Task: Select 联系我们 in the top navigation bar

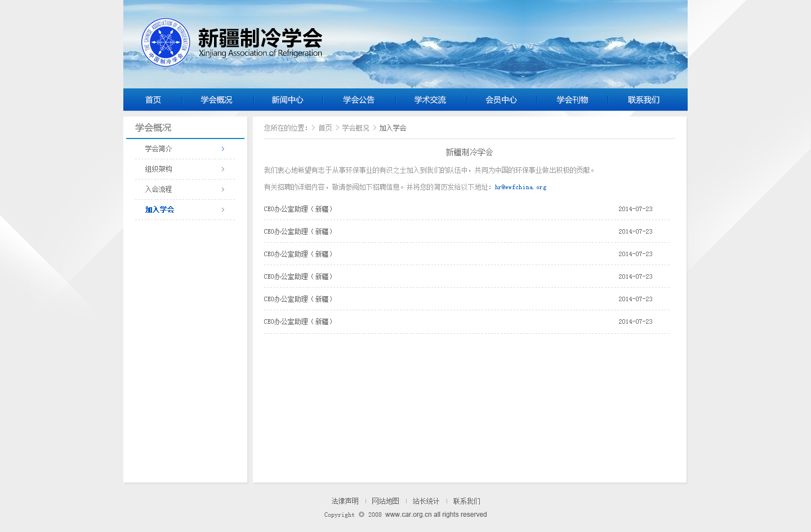Action: (644, 100)
